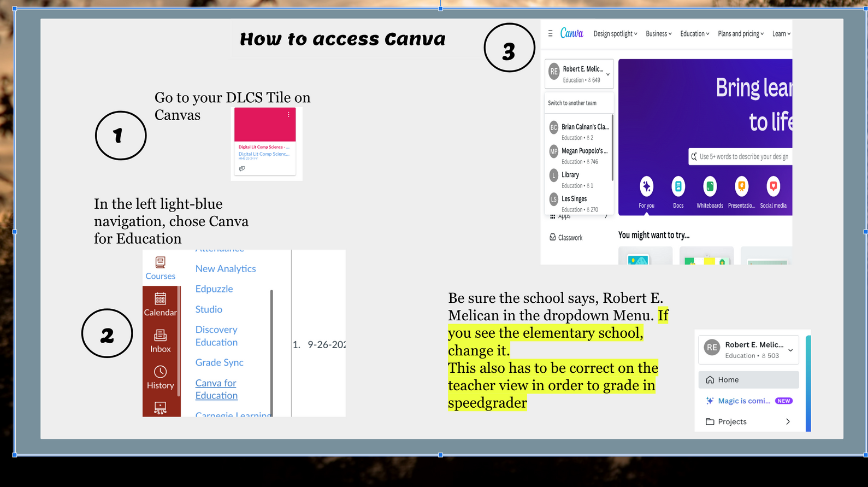
Task: Click the LS avatar icon
Action: pos(554,200)
